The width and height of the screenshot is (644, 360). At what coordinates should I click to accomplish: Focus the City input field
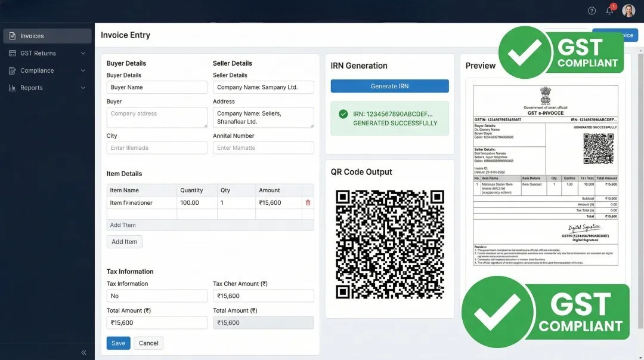(x=157, y=148)
